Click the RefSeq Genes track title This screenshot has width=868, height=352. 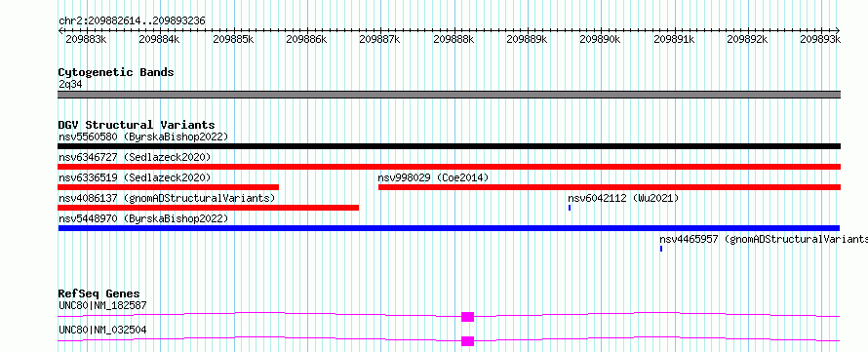99,293
